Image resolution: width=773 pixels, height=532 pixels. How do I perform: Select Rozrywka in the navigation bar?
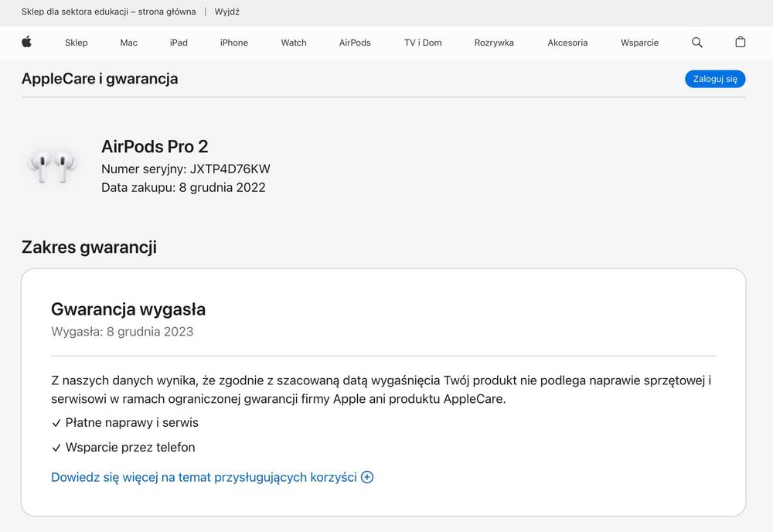click(x=494, y=43)
